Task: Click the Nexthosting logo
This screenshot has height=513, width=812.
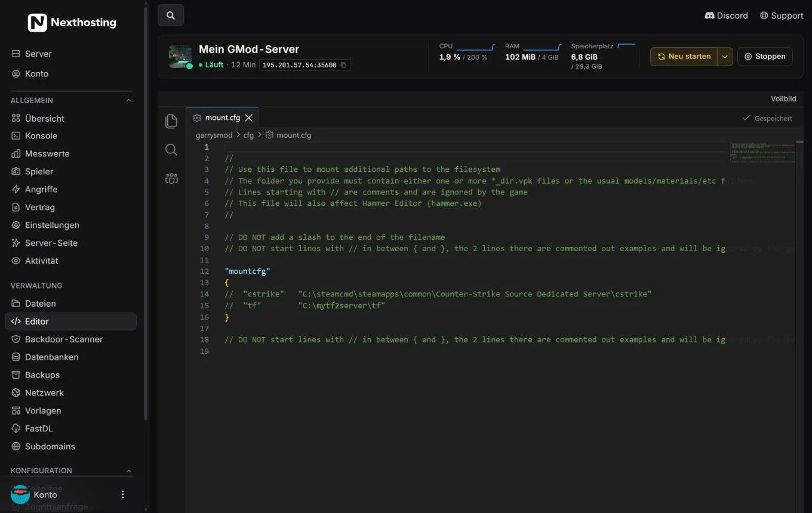Action: pos(72,23)
